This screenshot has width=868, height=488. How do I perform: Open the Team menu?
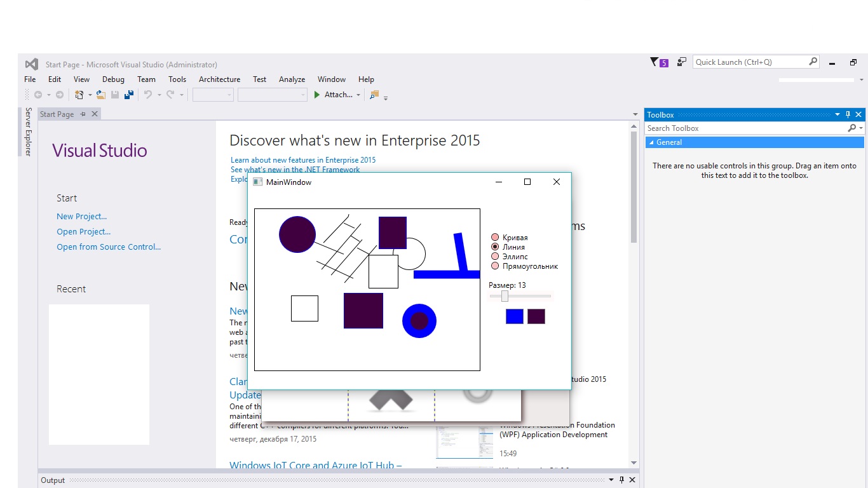146,79
